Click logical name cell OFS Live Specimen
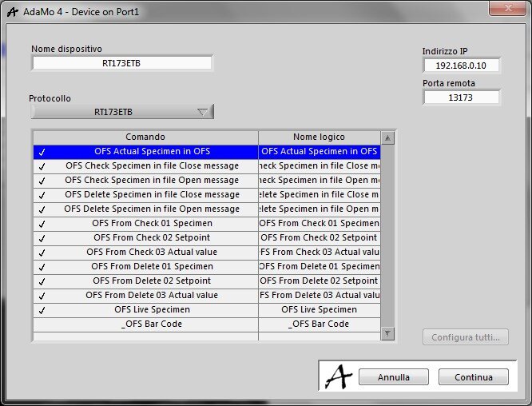The image size is (532, 406). pos(320,310)
